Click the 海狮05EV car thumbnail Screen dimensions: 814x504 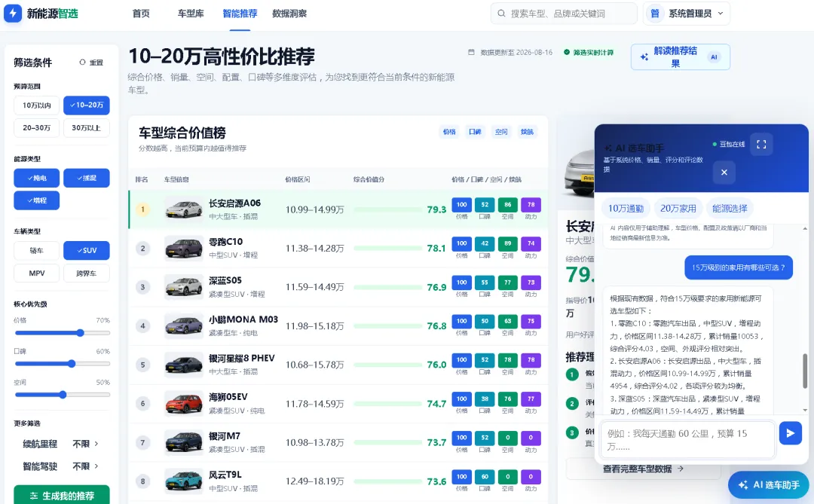[184, 403]
